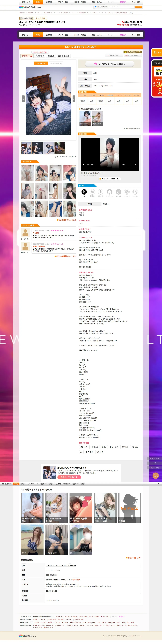Screen dimensions: 162x644
Task: Select the 公式写真 (4) photo tab
Action: (x=41, y=63)
